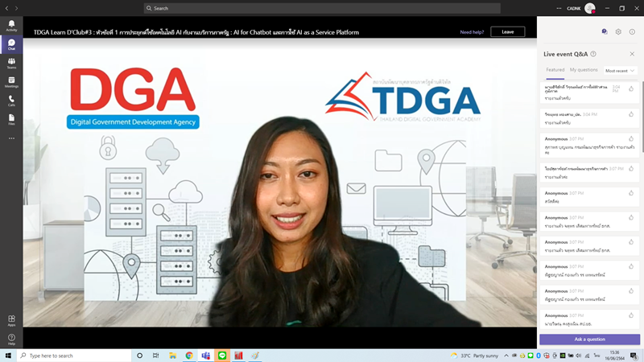Viewport: 644px width, 362px height.
Task: Open the NVIDIA tray icon
Action: tap(562, 356)
